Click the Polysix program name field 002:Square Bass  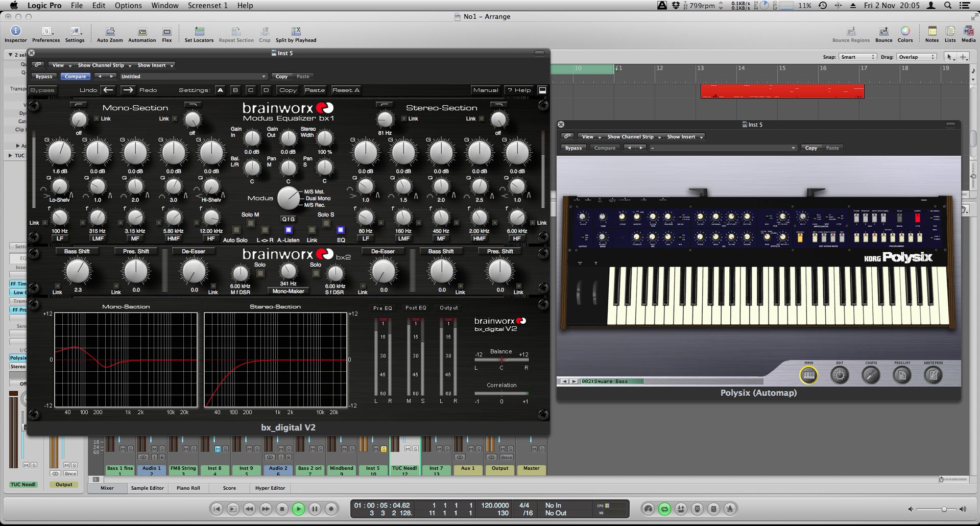click(x=612, y=381)
